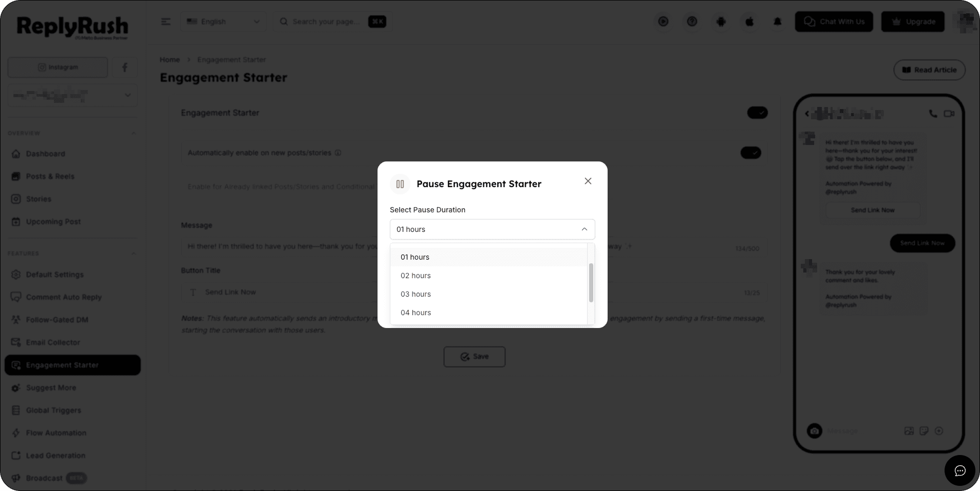
Task: Go to Posts & Reels
Action: [x=72, y=176]
